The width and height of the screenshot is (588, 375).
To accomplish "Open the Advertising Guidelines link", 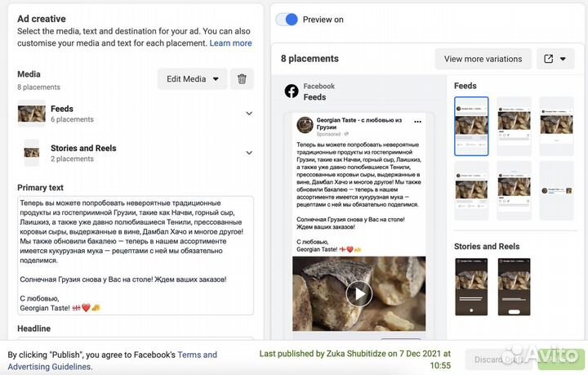I will (x=49, y=367).
